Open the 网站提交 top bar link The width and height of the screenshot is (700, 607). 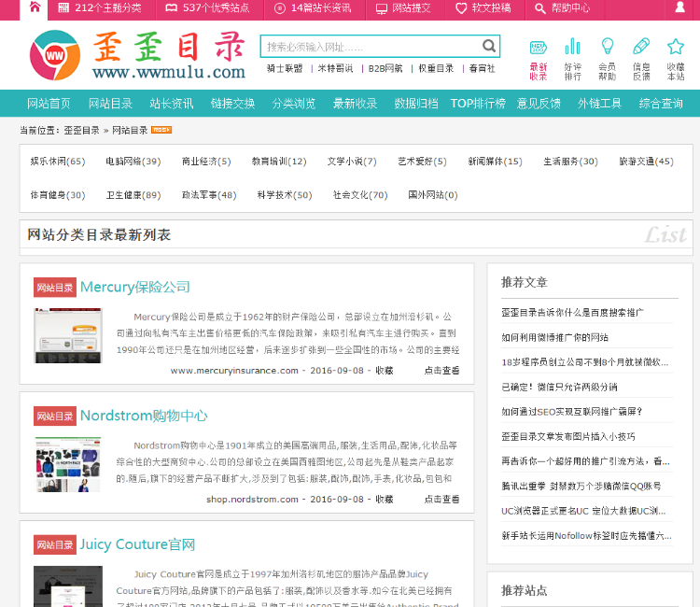[x=403, y=8]
